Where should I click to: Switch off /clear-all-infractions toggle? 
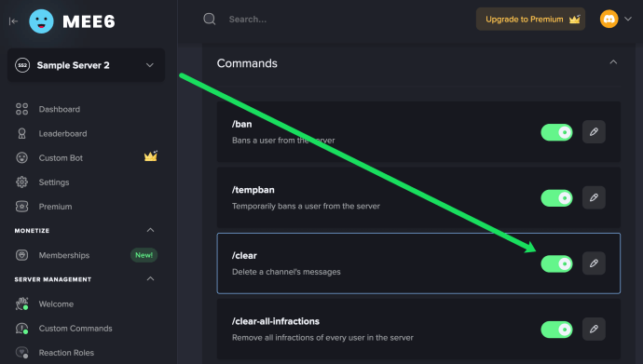coord(556,330)
